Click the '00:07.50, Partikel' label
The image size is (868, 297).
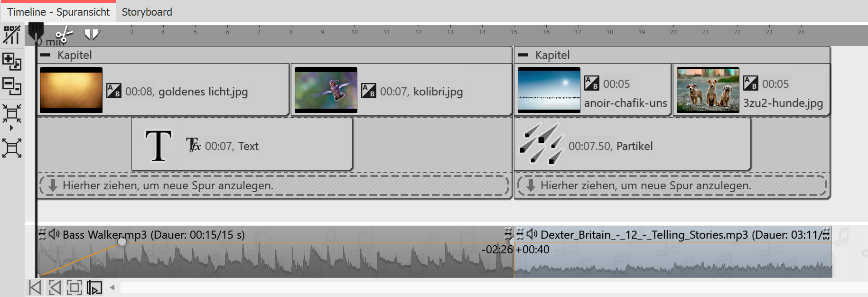pos(610,146)
